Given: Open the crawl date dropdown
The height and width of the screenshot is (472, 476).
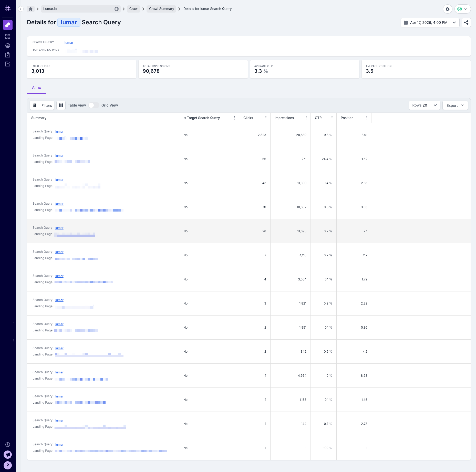Looking at the screenshot, I should tap(430, 23).
